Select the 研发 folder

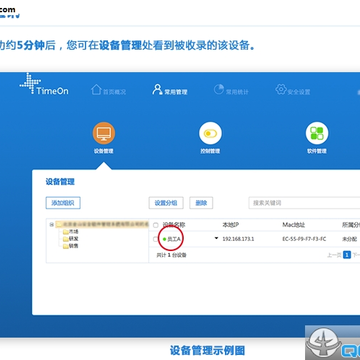click(70, 239)
